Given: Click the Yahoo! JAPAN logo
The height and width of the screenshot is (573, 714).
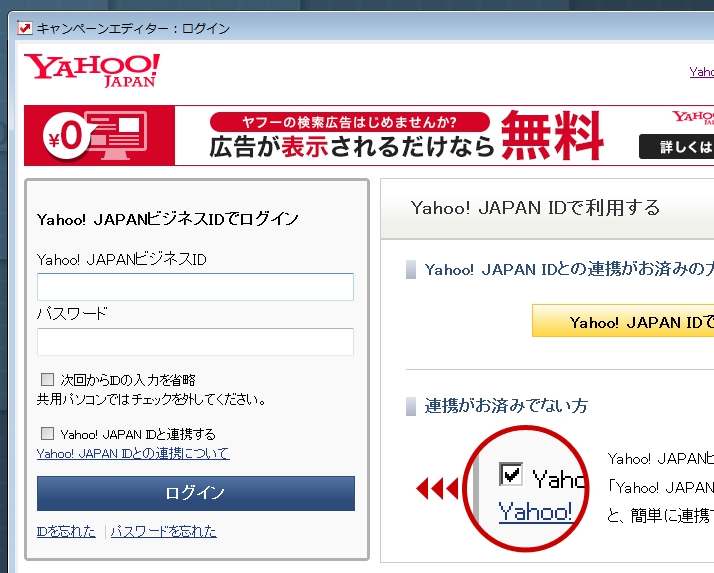Looking at the screenshot, I should [92, 70].
